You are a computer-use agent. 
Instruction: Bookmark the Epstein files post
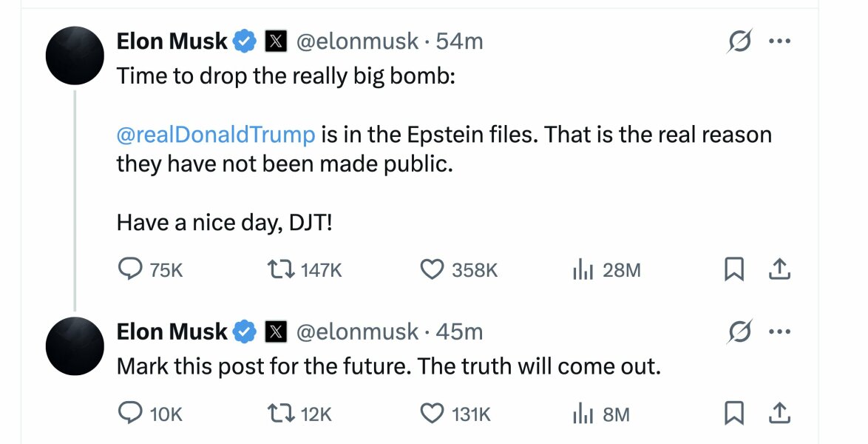tap(733, 270)
